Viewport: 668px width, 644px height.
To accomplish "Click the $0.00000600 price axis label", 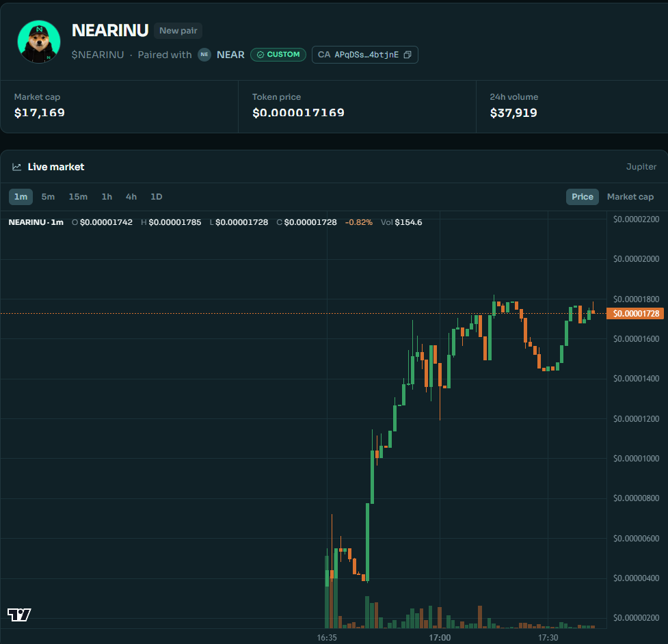I will click(636, 538).
